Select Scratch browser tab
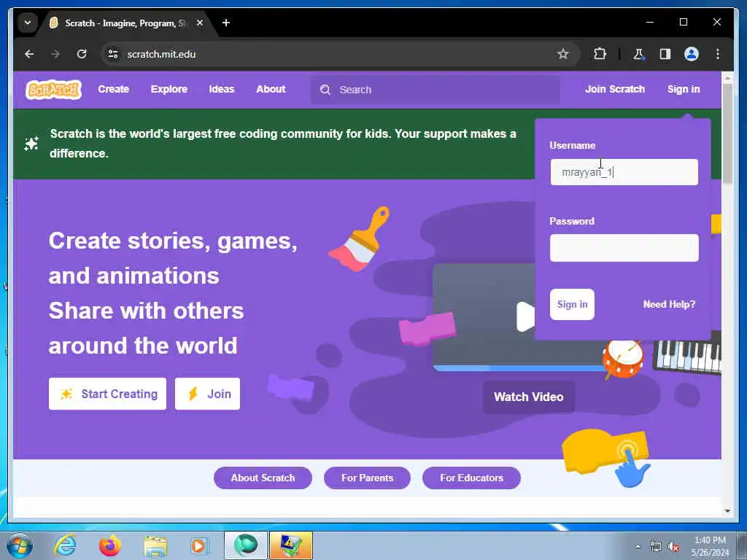The height and width of the screenshot is (560, 747). point(125,23)
